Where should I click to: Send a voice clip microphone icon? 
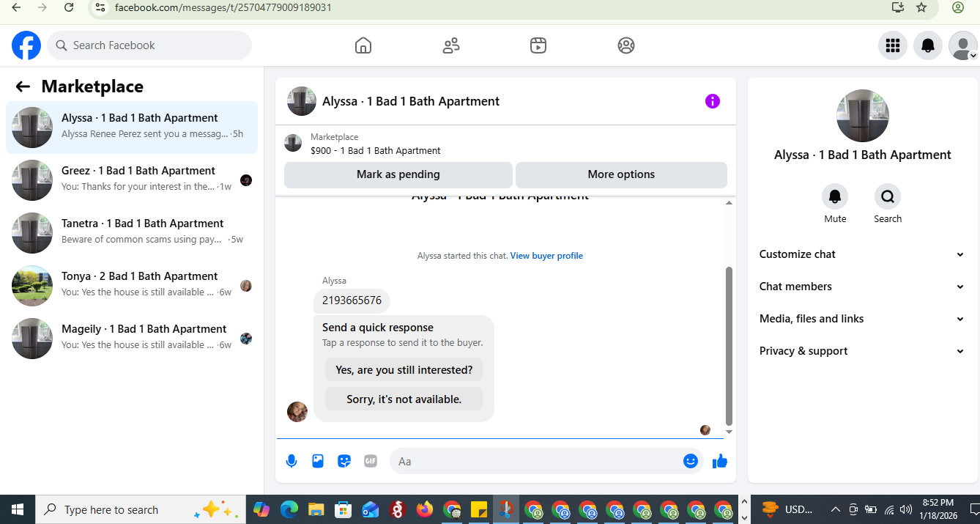[x=292, y=461]
